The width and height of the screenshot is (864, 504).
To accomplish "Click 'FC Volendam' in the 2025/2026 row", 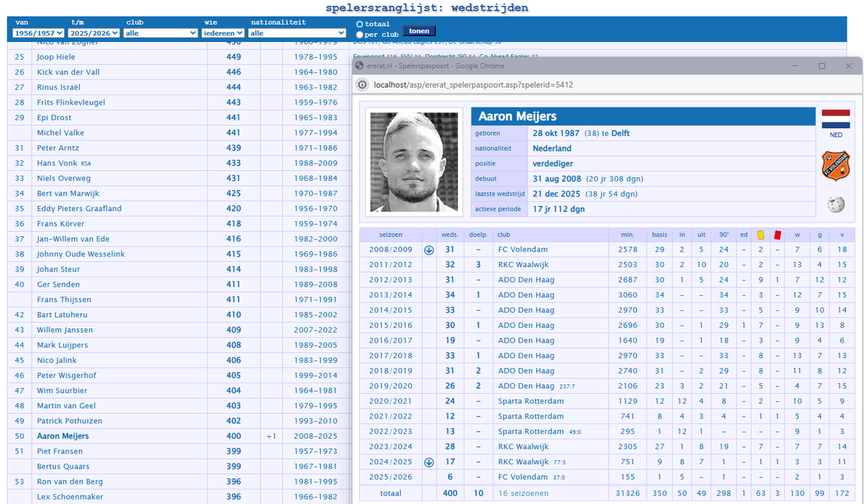I will pos(523,477).
